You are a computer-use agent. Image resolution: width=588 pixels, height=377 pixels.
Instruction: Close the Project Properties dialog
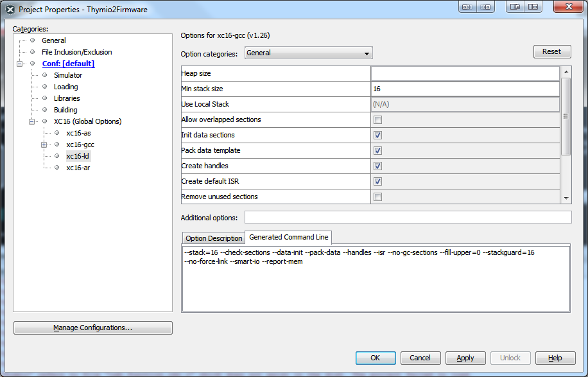[x=569, y=7]
